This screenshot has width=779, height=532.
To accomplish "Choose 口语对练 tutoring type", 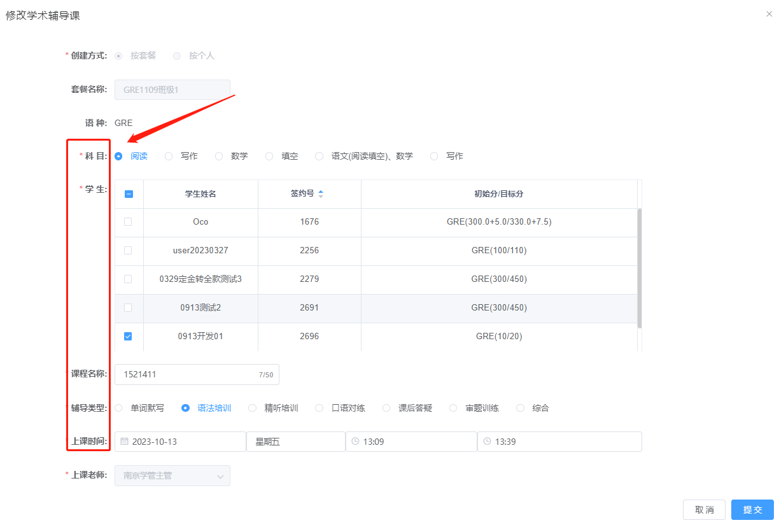I will click(x=319, y=408).
